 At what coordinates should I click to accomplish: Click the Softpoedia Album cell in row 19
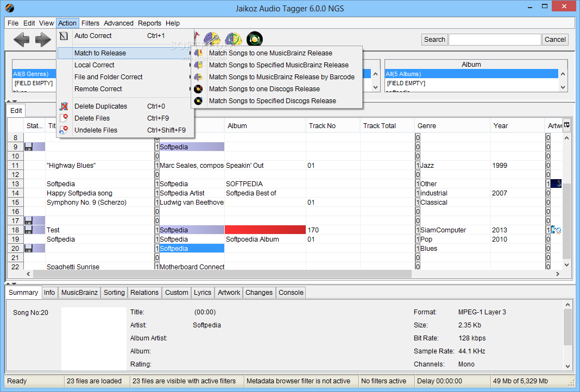(x=265, y=239)
